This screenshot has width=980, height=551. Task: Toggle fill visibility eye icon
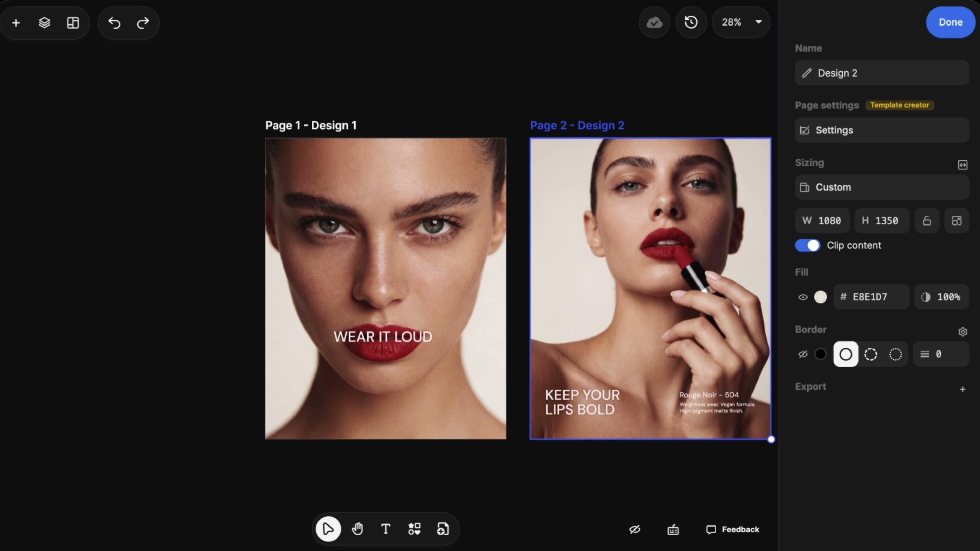click(x=803, y=297)
